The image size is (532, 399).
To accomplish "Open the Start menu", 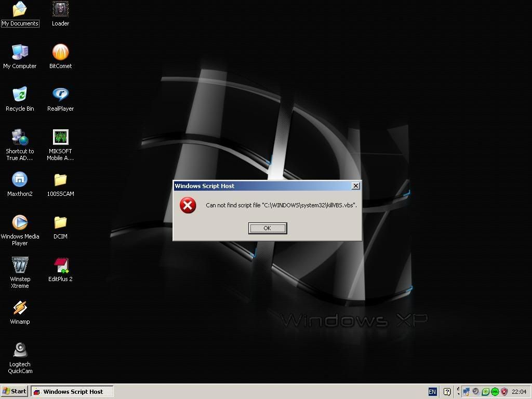I will (15, 392).
